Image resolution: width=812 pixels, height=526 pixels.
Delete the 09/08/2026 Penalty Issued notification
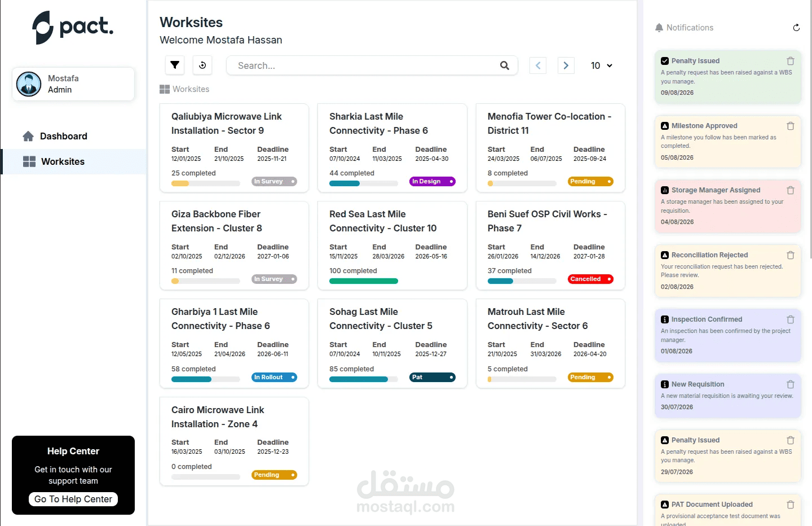[x=791, y=61]
